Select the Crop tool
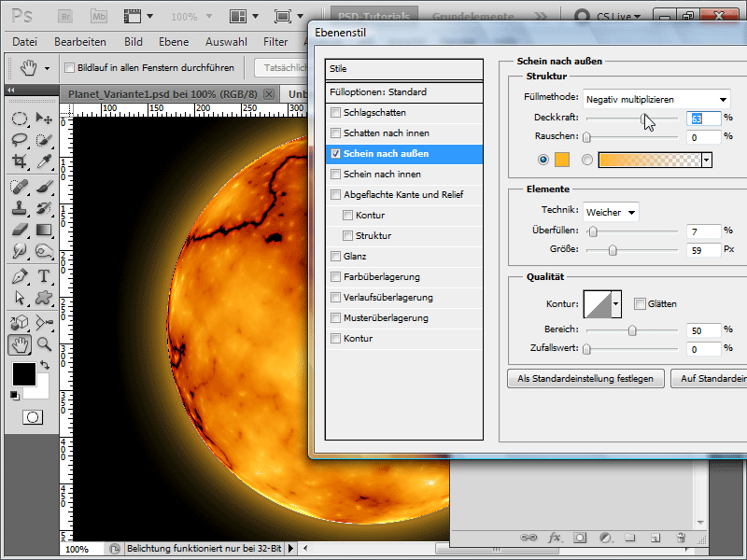Screen dimensions: 747x560 click(20, 161)
